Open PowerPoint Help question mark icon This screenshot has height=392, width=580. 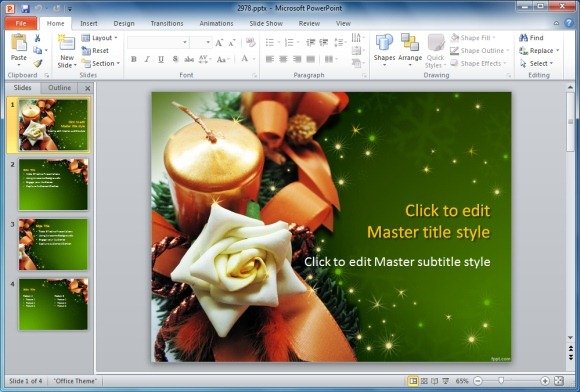point(569,23)
